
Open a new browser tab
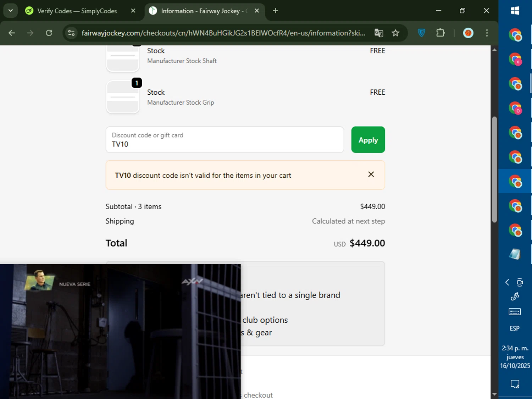point(276,11)
